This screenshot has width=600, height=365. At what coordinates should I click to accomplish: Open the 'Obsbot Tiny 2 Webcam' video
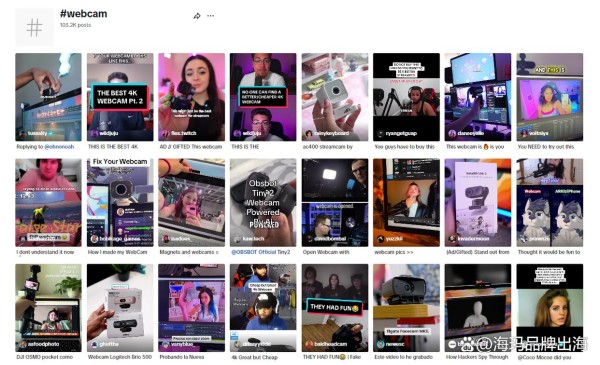click(263, 202)
